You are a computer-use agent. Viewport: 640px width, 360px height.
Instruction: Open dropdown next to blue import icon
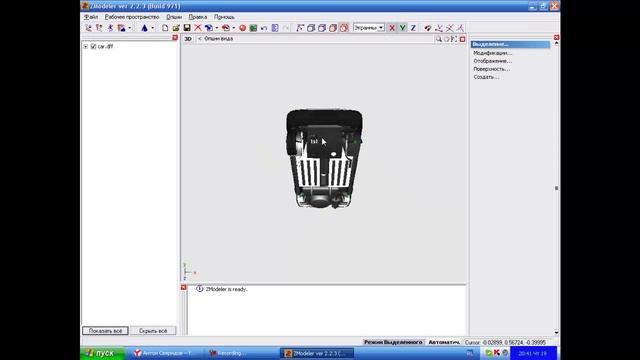click(217, 28)
